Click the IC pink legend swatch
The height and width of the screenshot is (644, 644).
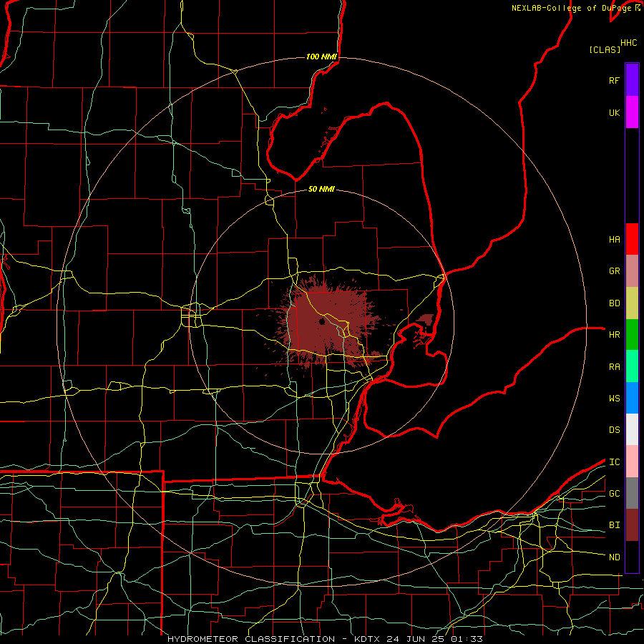[632, 462]
